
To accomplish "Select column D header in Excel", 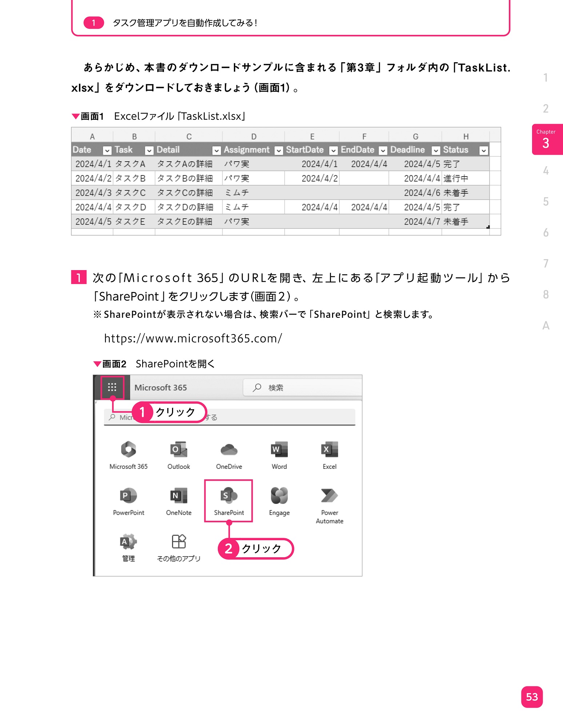I will 253,136.
